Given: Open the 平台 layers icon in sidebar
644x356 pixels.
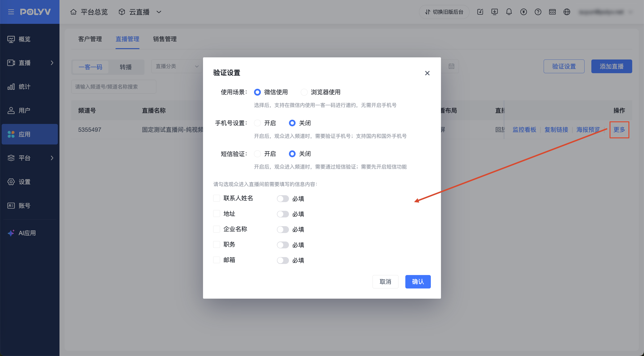Looking at the screenshot, I should click(11, 158).
